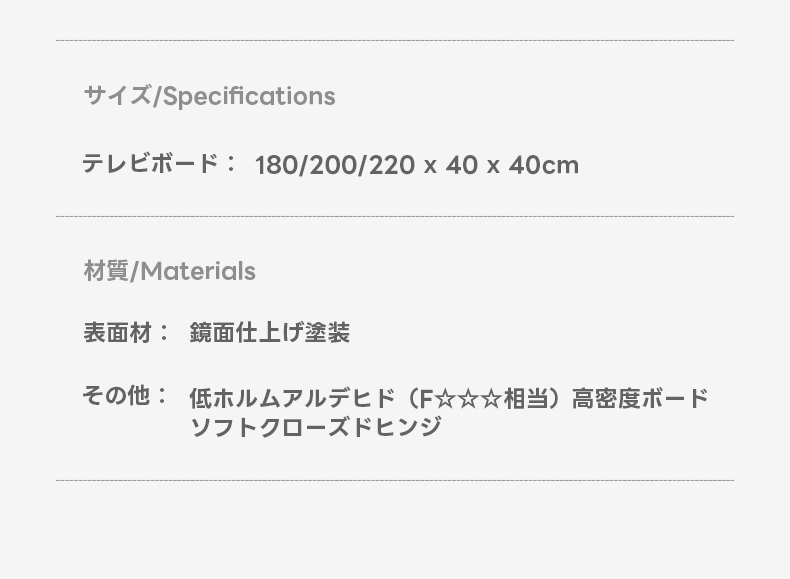Click the first 40 in the dimensions
Screen dimensions: 790x579
coord(462,165)
